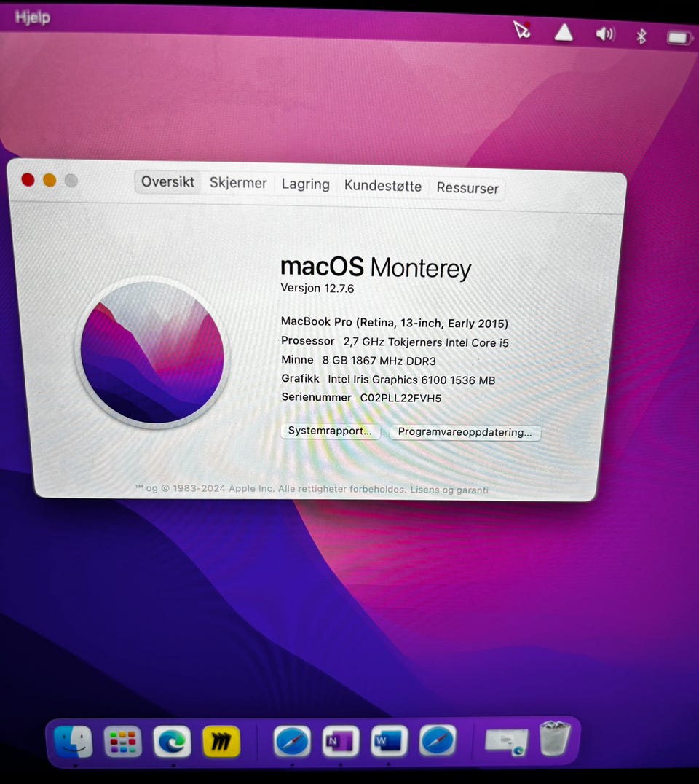The width and height of the screenshot is (699, 784).
Task: Click the battery status icon
Action: [x=679, y=37]
